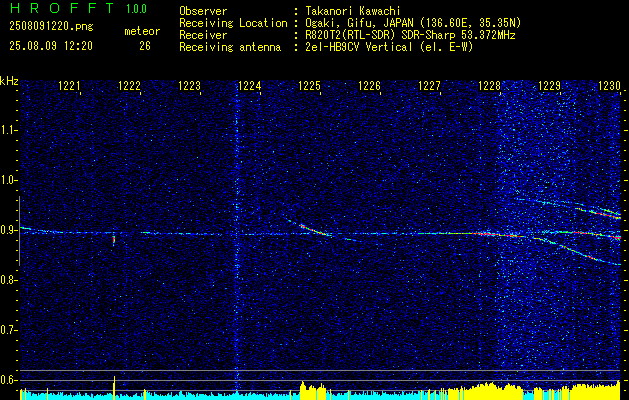Click the yellow power bar block near 1225
629x400 pixels.
pos(313,391)
